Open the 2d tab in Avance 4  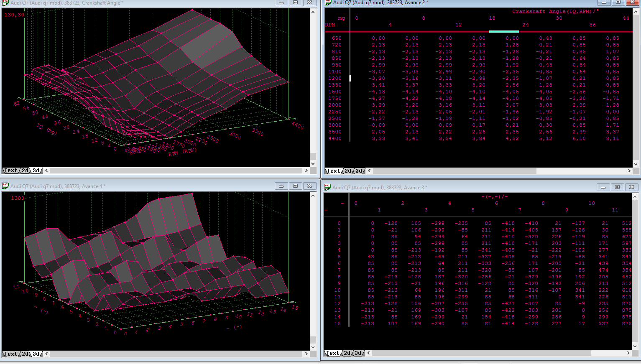pyautogui.click(x=26, y=354)
